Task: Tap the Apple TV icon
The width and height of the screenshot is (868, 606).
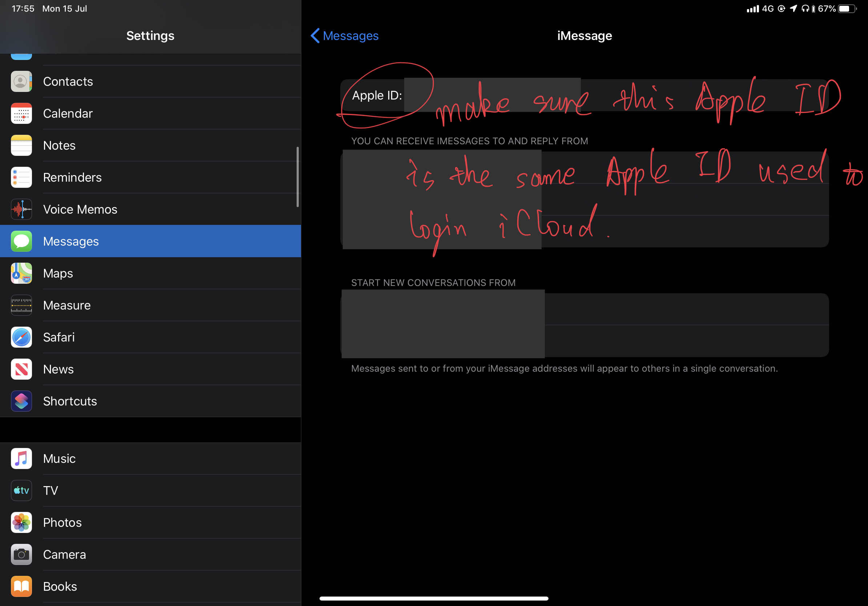Action: coord(21,490)
